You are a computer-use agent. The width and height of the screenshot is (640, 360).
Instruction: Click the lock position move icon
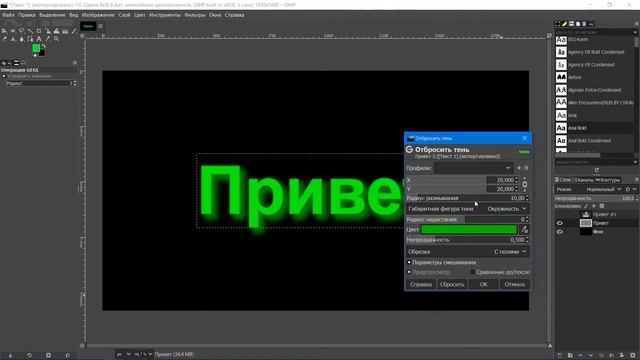[x=594, y=206]
